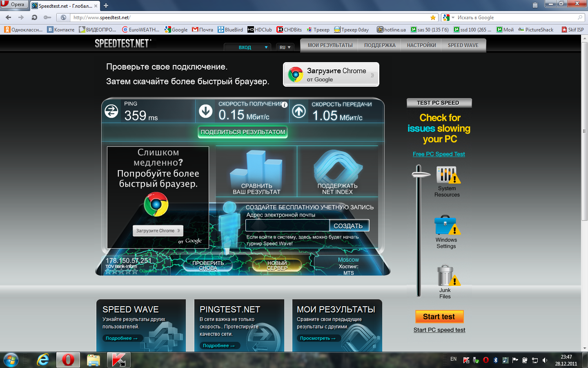Open the Почта Gmail bookmark
Image resolution: width=588 pixels, height=368 pixels.
point(203,29)
